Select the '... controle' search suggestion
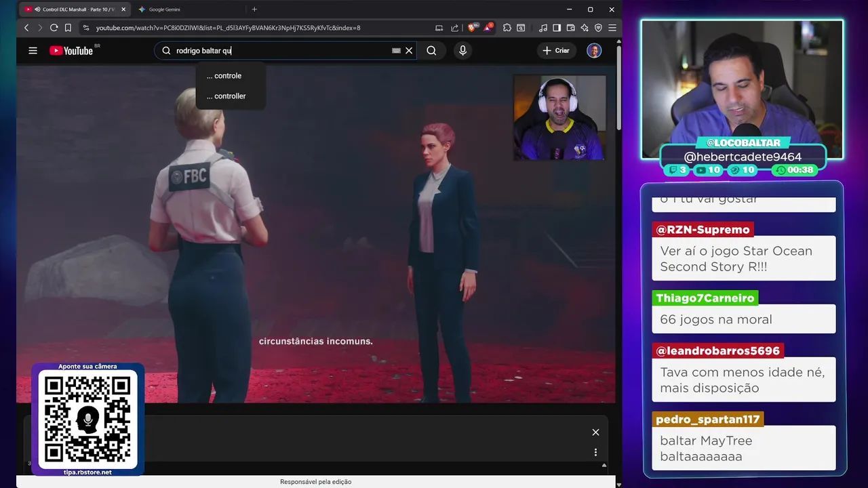 [x=231, y=76]
